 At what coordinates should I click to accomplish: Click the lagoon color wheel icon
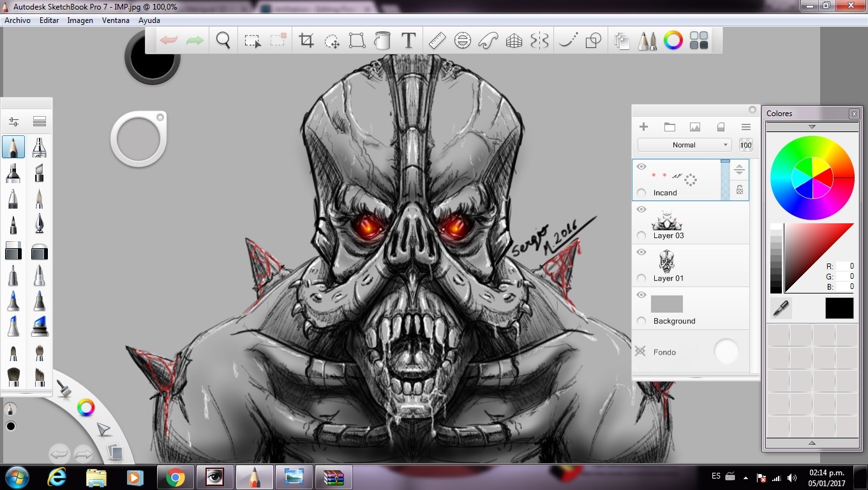pos(86,408)
